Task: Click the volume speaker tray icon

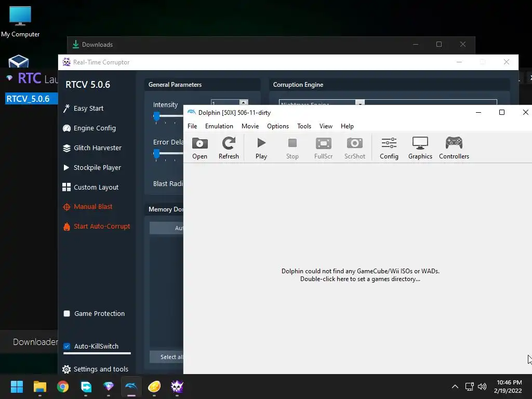Action: 482,387
